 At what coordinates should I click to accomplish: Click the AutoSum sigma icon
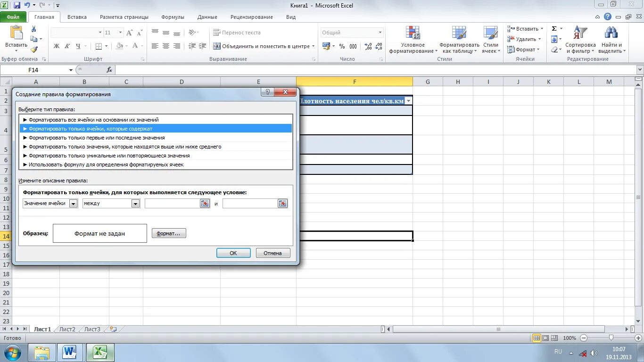[x=554, y=29]
